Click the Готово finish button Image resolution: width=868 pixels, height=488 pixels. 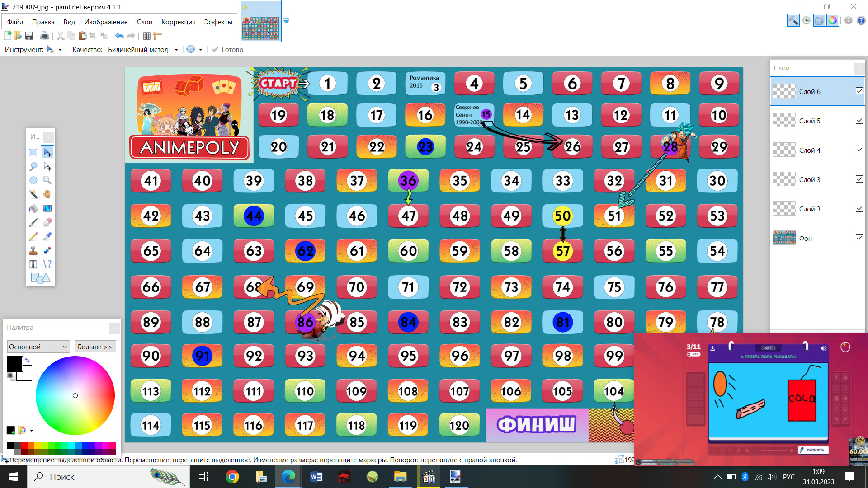(x=227, y=50)
